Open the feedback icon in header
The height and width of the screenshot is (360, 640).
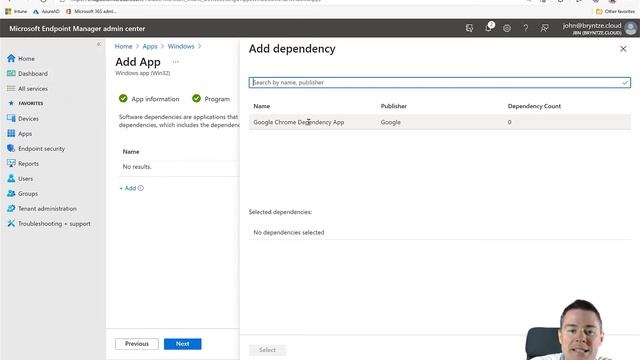pos(544,28)
